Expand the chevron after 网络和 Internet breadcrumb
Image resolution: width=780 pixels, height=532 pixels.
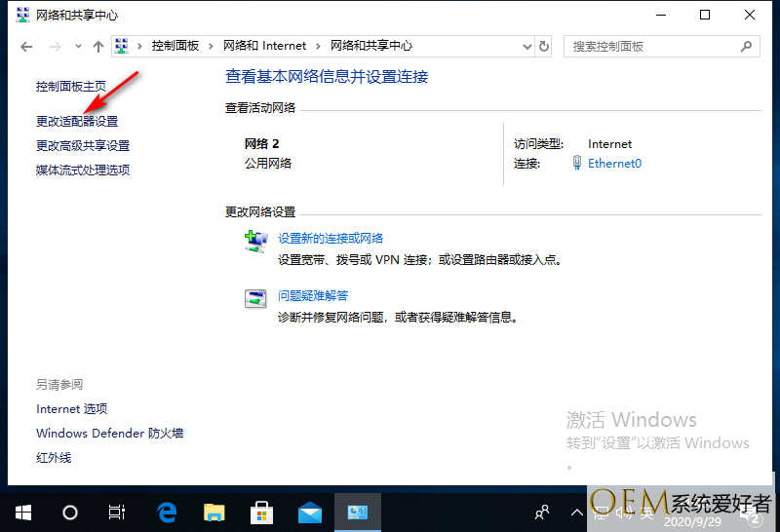[x=319, y=46]
